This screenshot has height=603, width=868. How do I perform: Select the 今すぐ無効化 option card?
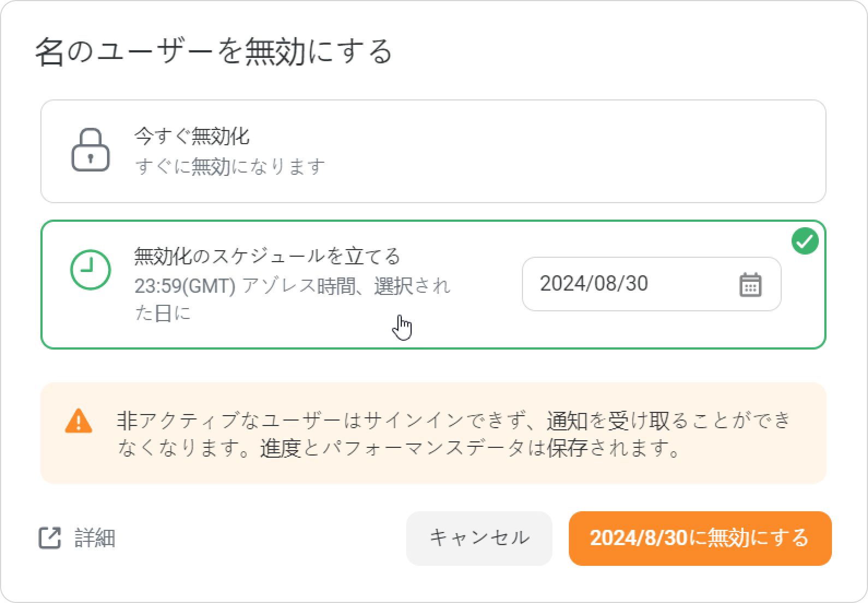(433, 151)
